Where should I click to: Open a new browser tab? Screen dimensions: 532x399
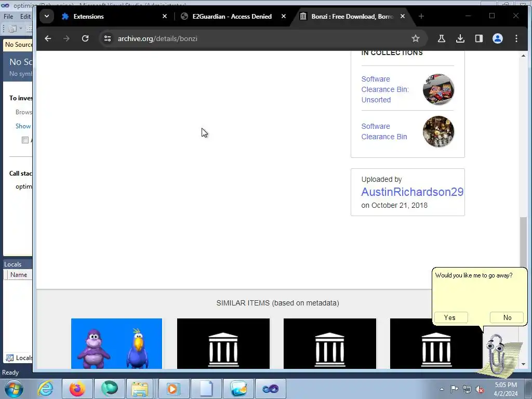coord(421,16)
